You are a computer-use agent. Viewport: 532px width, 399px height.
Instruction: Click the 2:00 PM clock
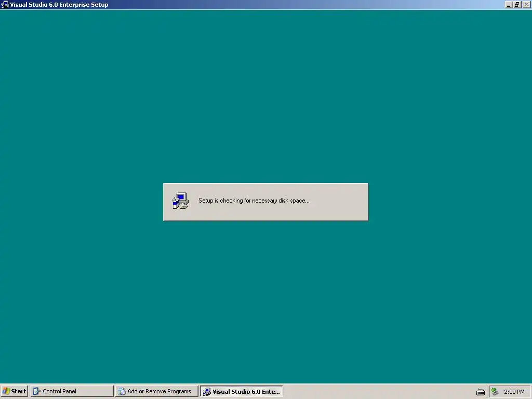pyautogui.click(x=514, y=392)
